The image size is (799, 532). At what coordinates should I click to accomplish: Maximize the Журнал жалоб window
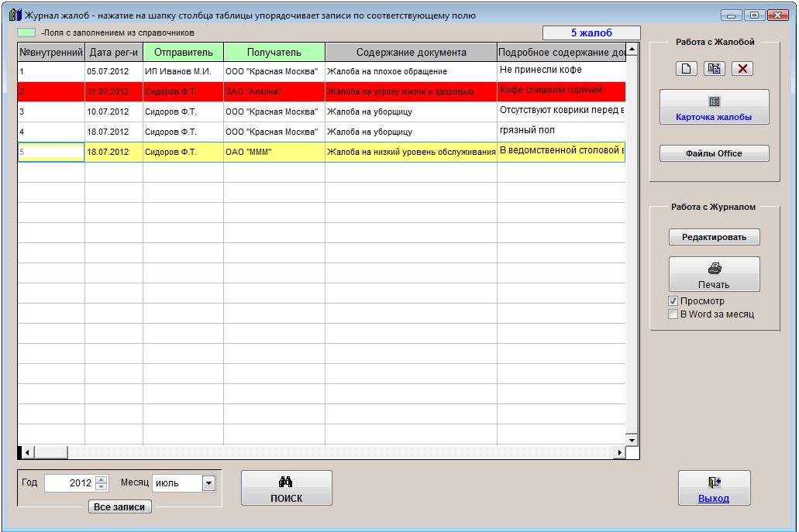pyautogui.click(x=755, y=15)
